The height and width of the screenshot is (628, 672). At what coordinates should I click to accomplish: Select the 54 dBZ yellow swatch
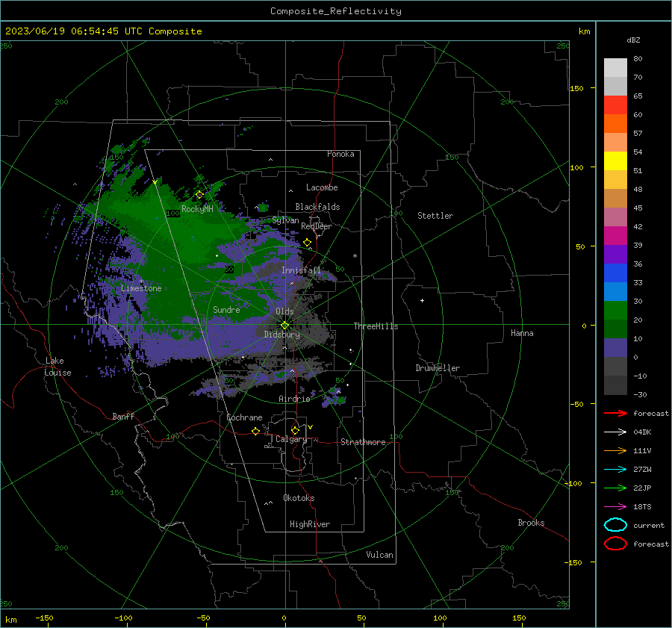[x=615, y=161]
